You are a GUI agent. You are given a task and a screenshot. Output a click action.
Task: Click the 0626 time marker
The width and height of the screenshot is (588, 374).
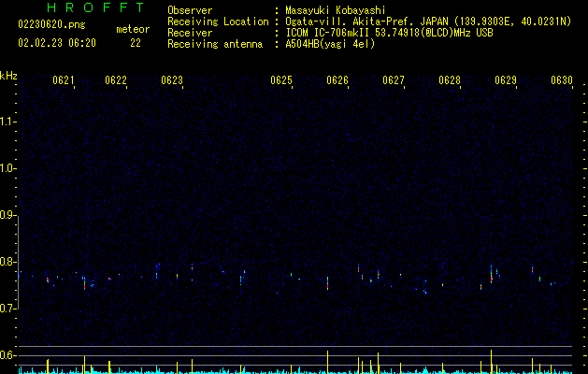click(337, 80)
